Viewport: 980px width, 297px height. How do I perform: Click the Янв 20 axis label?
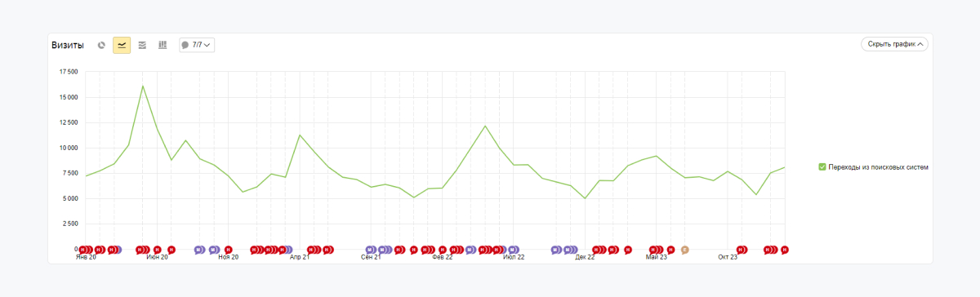(86, 257)
